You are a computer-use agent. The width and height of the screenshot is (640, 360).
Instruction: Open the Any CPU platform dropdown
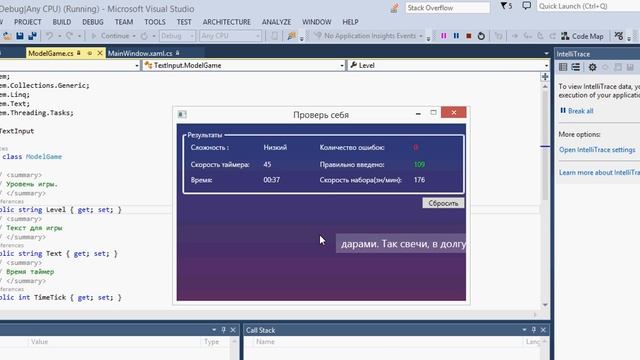pyautogui.click(x=230, y=36)
